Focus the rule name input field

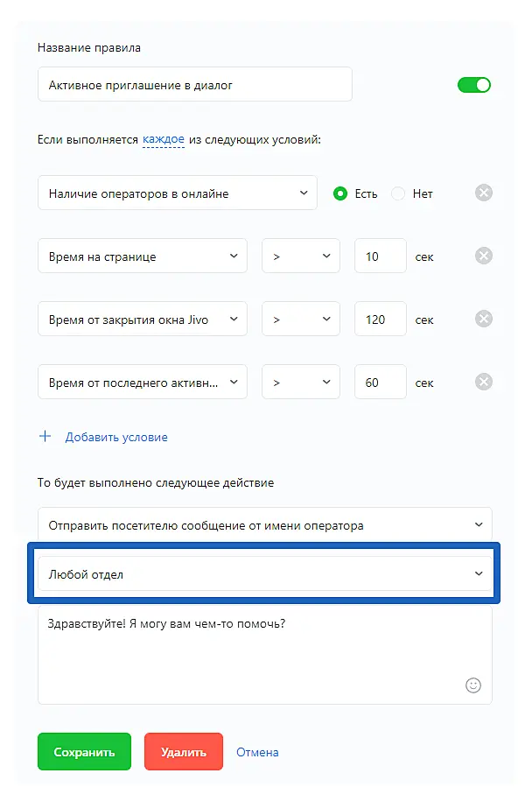pyautogui.click(x=194, y=85)
